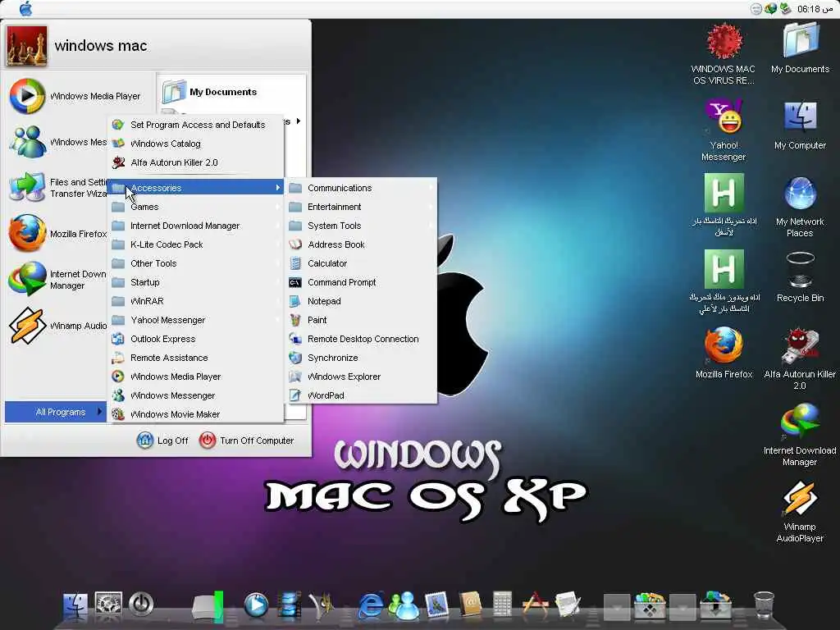The width and height of the screenshot is (840, 630).
Task: Open Outlook Express from All Programs
Action: pyautogui.click(x=196, y=339)
